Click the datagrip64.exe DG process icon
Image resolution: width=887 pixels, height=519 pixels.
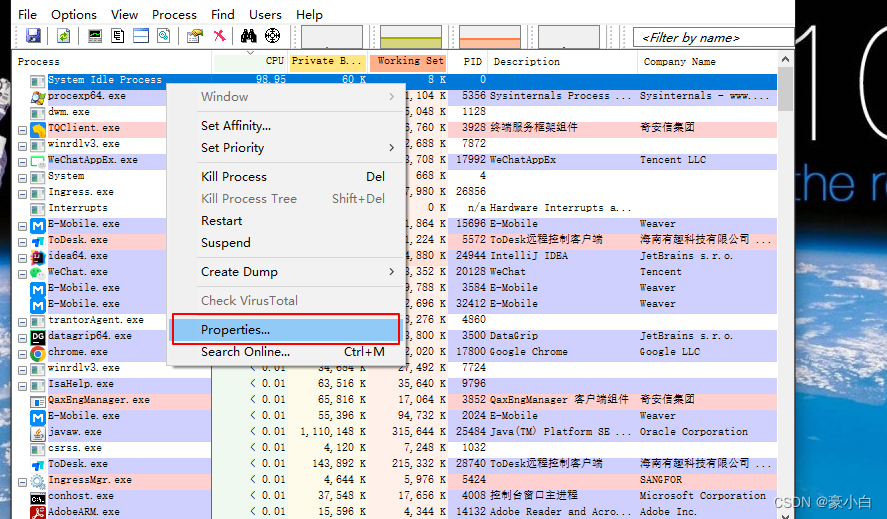[38, 337]
